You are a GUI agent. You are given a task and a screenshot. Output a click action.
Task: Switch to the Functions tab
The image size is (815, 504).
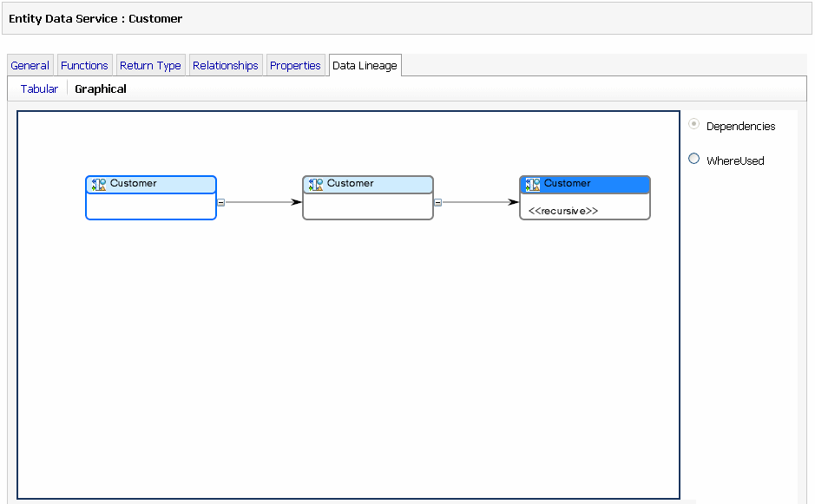84,65
